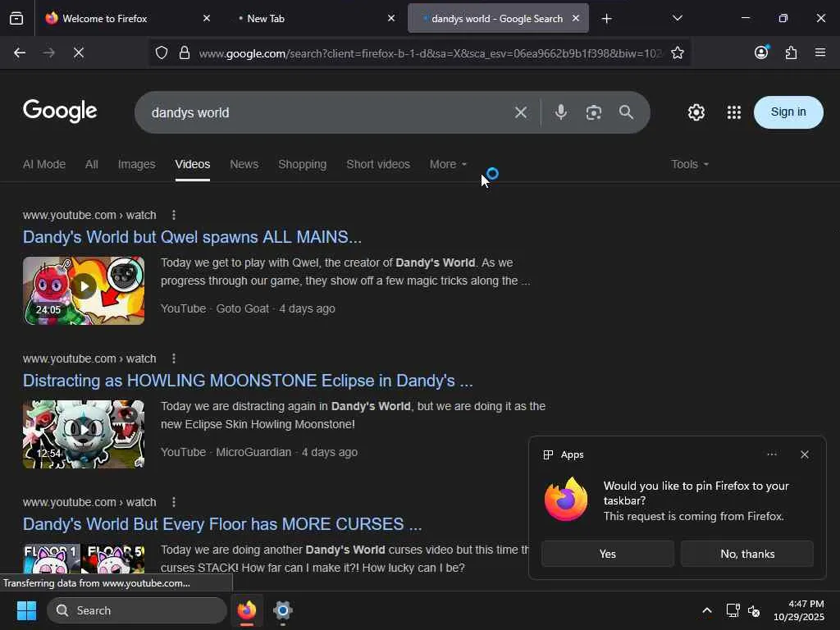Play the 12:54 Howling Moonstone thumbnail

(84, 434)
